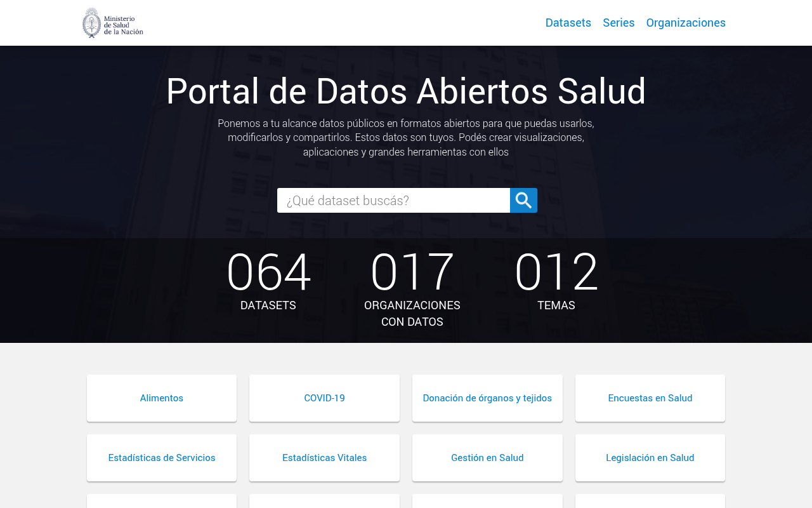Click the Ministerio de Salud logo
The height and width of the screenshot is (508, 812).
pyautogui.click(x=113, y=23)
